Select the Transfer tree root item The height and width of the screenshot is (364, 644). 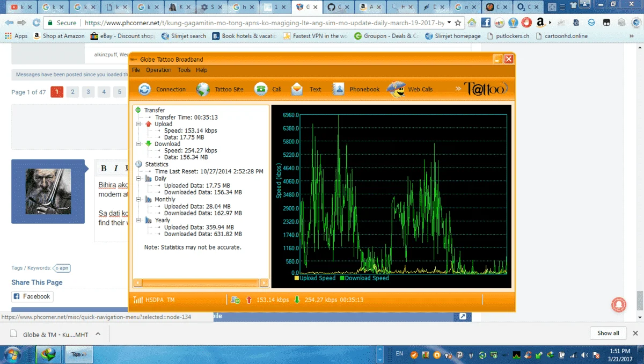coord(155,110)
